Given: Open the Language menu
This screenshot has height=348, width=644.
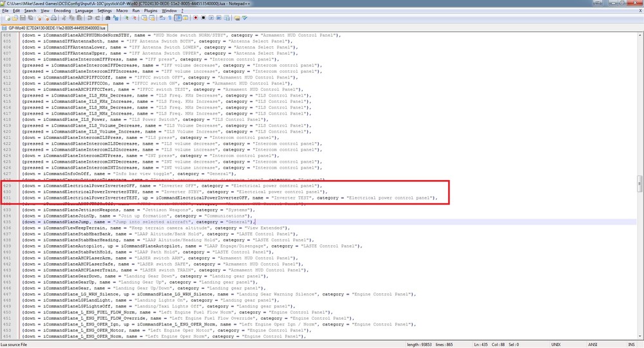Looking at the screenshot, I should pos(84,11).
